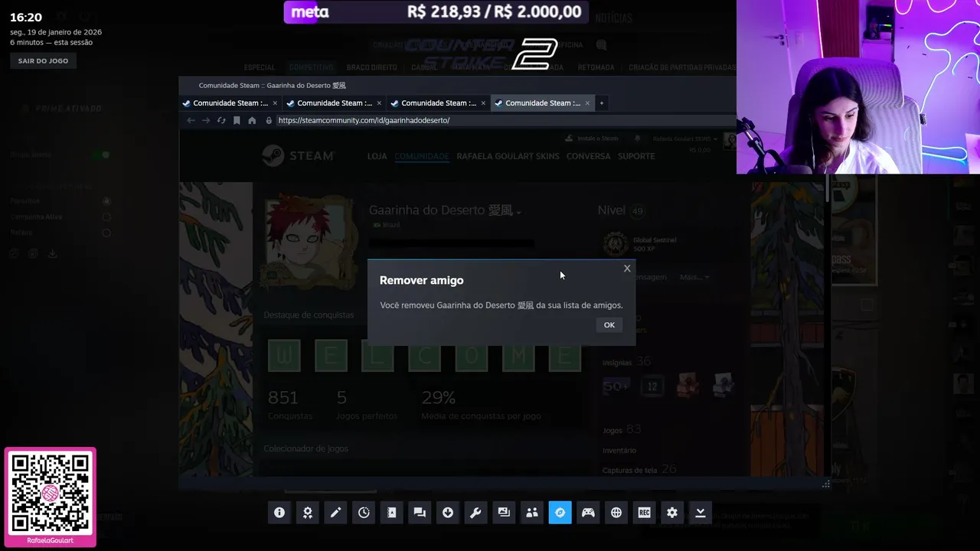Close the active highlighted Comunidade Steam tab

[587, 103]
